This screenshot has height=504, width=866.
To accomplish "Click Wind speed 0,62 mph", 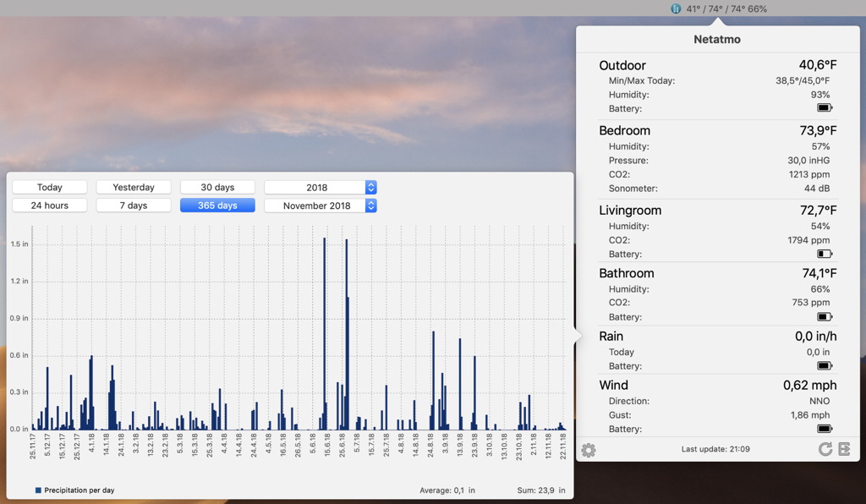I will [x=809, y=386].
